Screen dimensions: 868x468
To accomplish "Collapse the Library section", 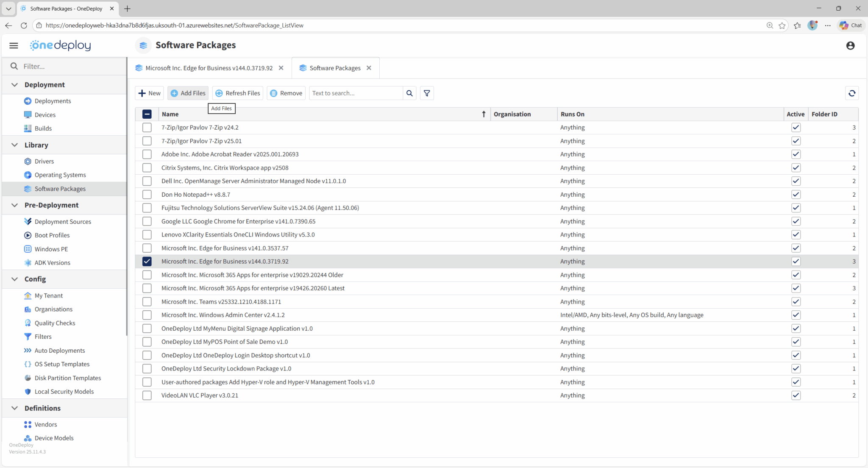I will tap(14, 145).
